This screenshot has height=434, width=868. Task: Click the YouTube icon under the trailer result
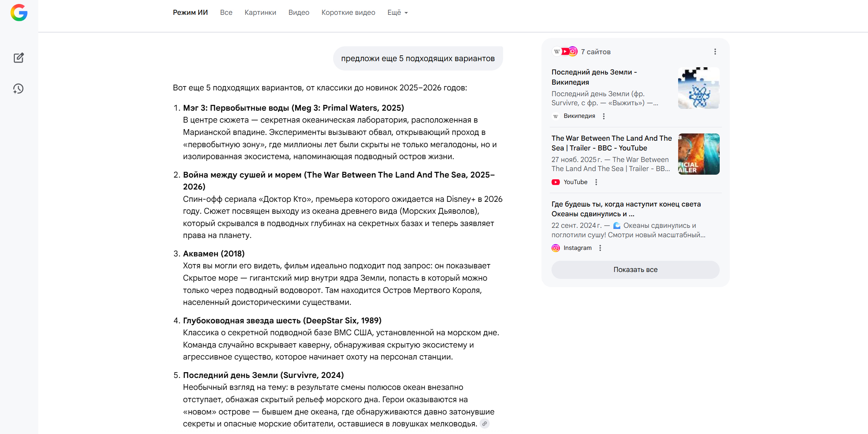(556, 182)
